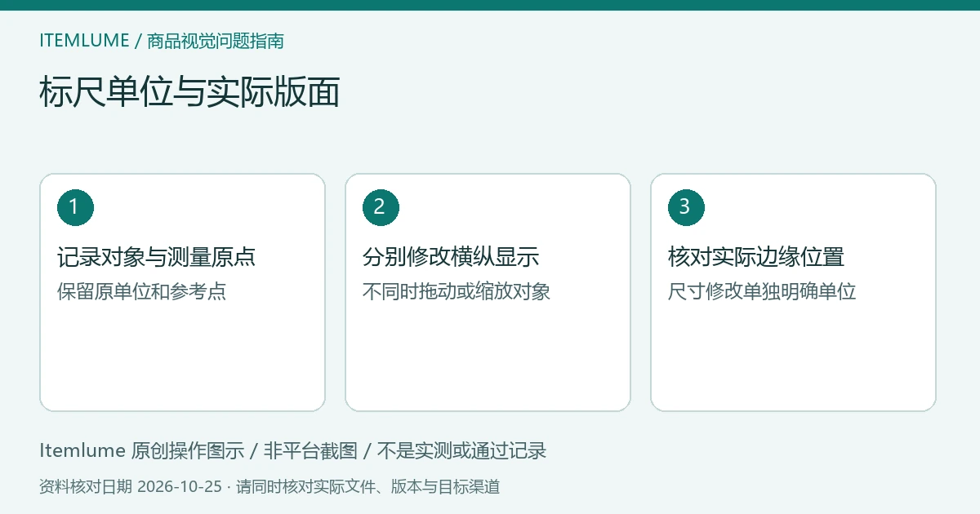The height and width of the screenshot is (514, 980).
Task: Click the text 尺寸修改单独明确单位
Action: point(762,291)
